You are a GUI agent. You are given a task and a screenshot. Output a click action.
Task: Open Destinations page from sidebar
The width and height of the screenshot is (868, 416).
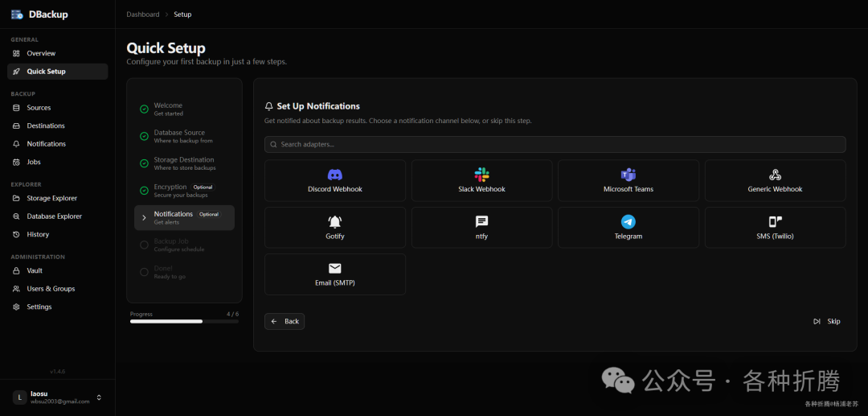point(58,126)
